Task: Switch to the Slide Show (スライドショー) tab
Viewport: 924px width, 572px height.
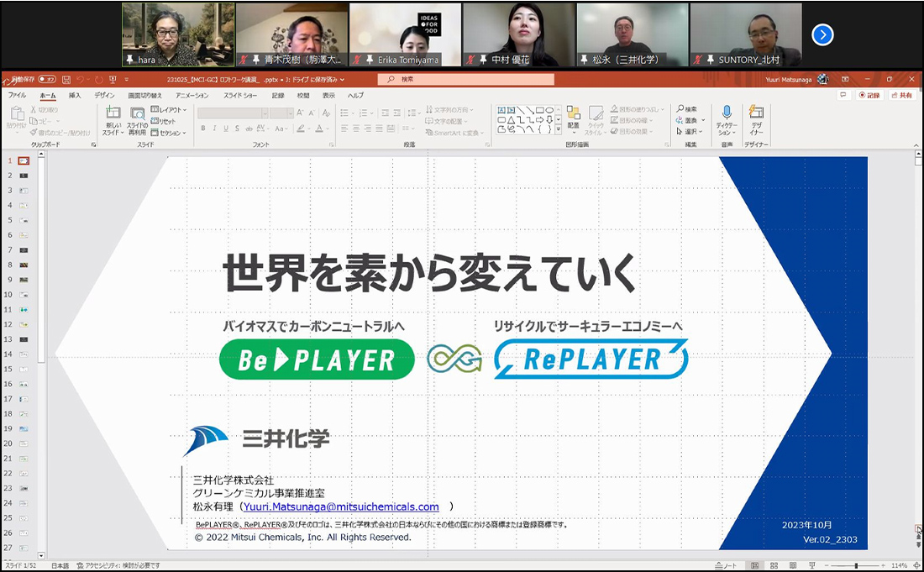Action: pos(239,95)
